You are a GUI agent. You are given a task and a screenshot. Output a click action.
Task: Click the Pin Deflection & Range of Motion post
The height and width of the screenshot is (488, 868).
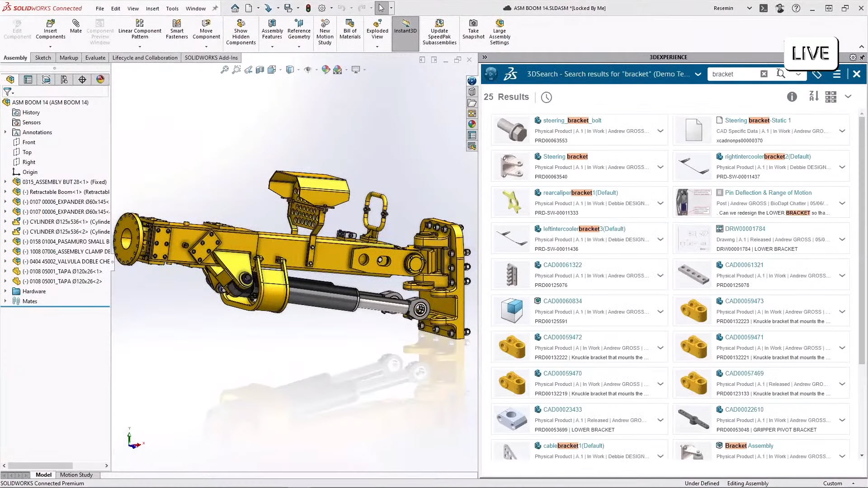[767, 192]
